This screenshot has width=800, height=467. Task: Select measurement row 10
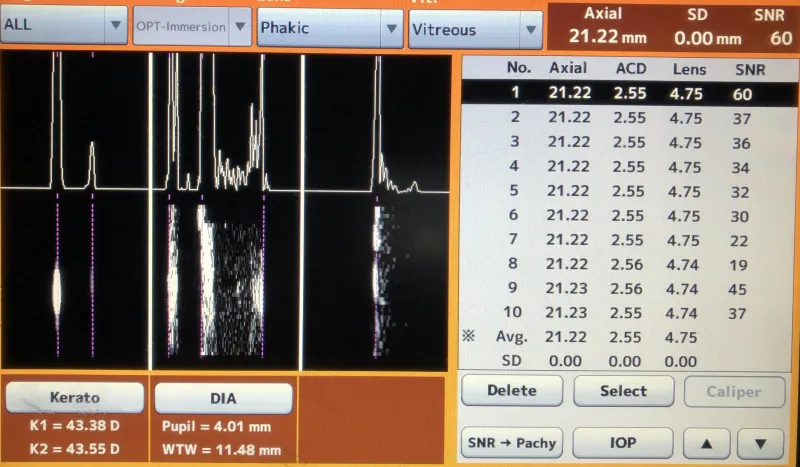click(x=630, y=312)
